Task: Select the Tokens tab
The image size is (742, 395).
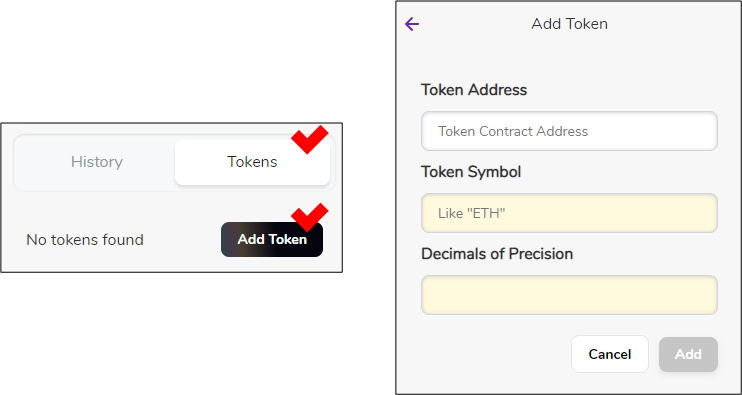Action: tap(252, 162)
